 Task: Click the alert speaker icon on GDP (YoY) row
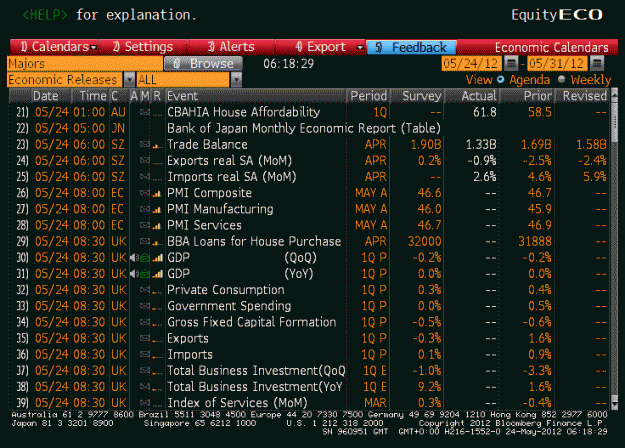click(x=134, y=274)
